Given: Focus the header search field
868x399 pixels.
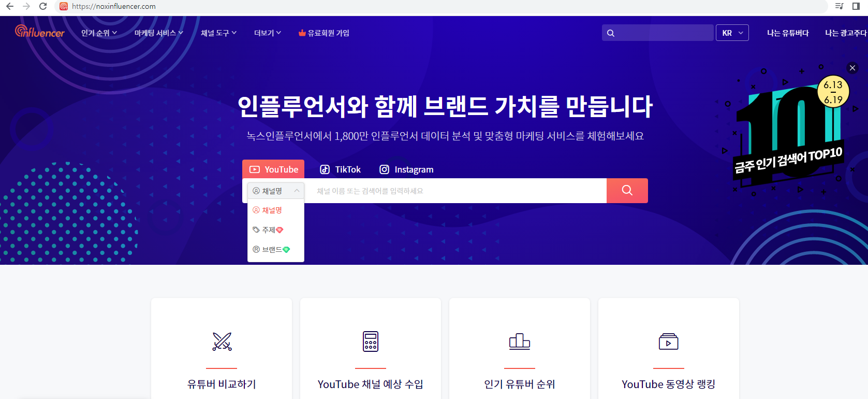Looking at the screenshot, I should [658, 33].
